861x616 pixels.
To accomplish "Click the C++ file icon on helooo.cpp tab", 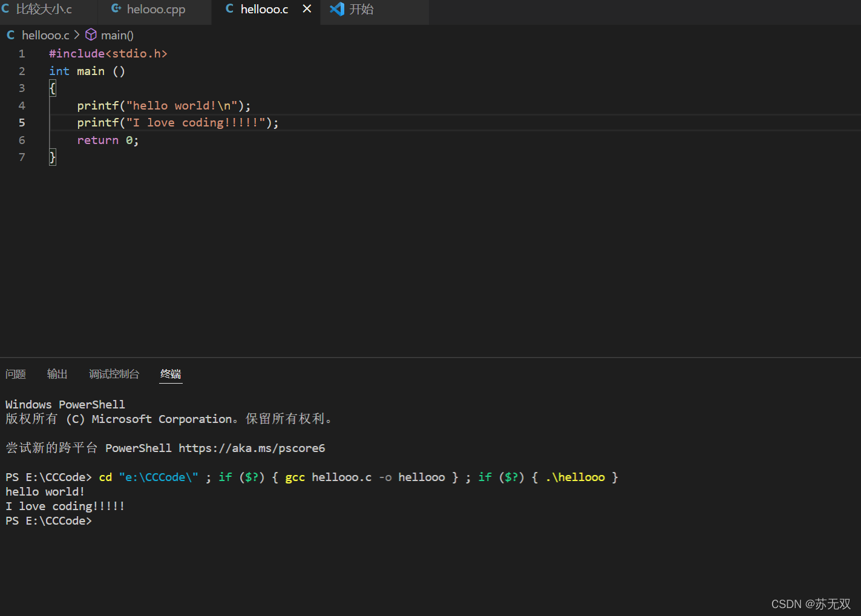I will pyautogui.click(x=116, y=9).
